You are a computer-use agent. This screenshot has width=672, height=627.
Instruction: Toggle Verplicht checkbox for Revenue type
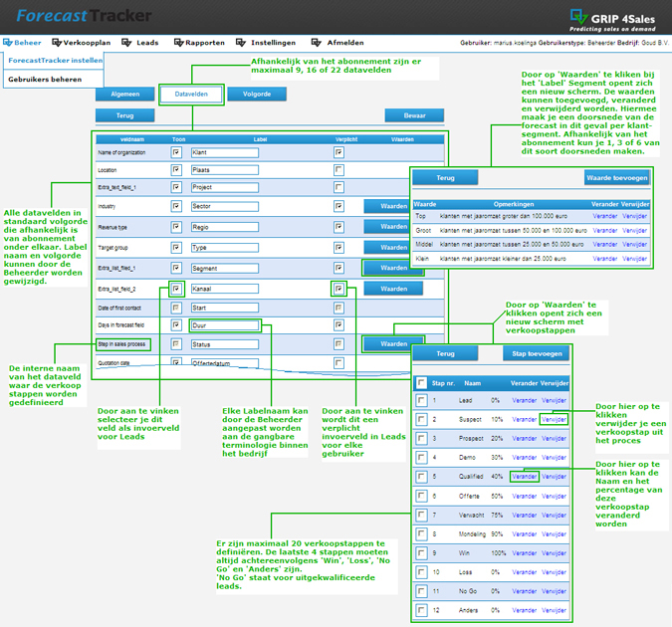point(338,227)
